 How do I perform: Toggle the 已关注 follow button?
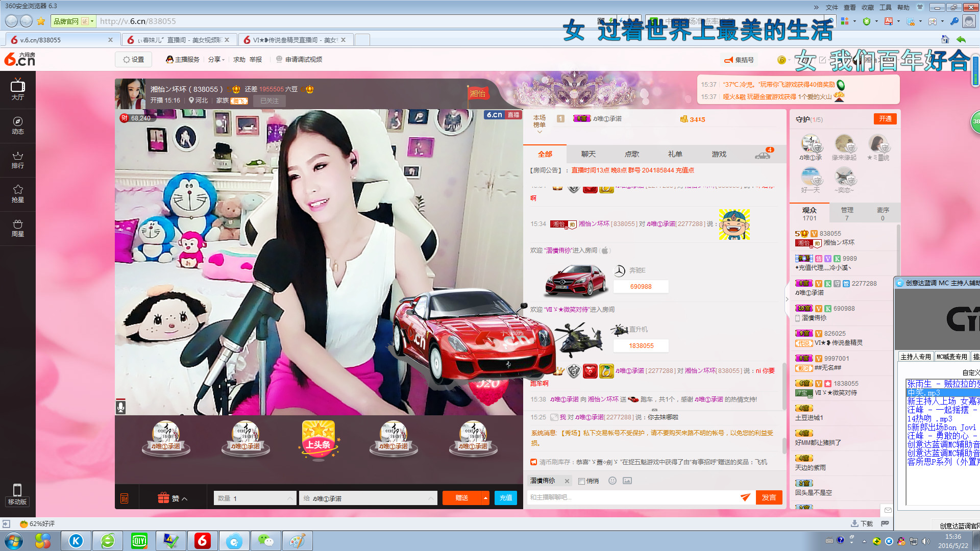coord(269,101)
